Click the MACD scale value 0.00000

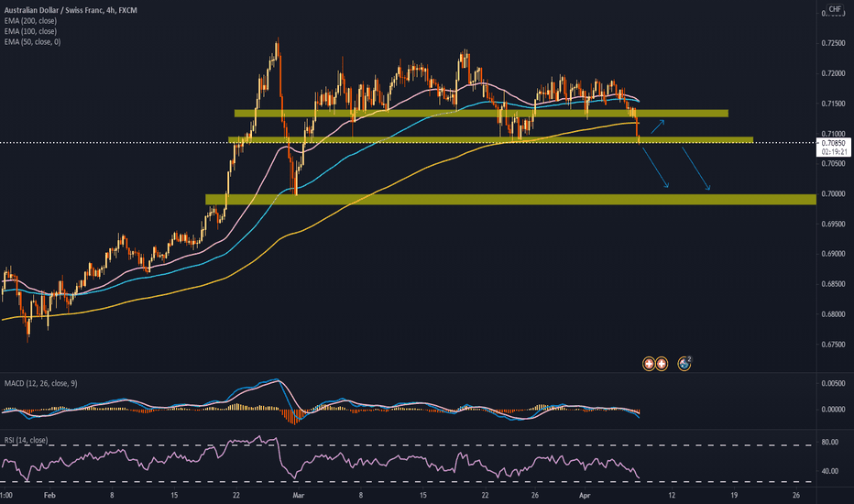point(833,410)
